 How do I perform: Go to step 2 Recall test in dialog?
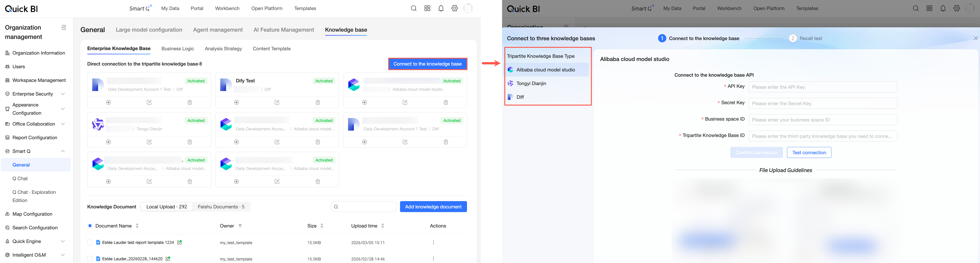click(806, 38)
